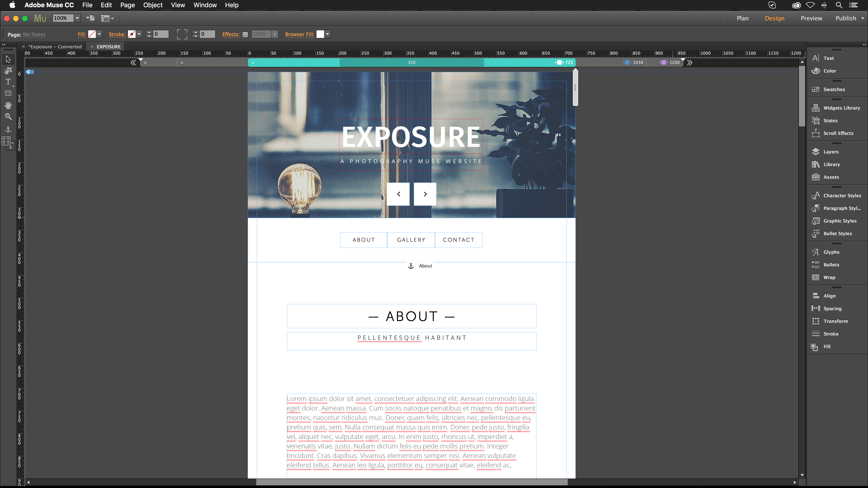Open the Object menu
The height and width of the screenshot is (488, 868).
click(153, 5)
